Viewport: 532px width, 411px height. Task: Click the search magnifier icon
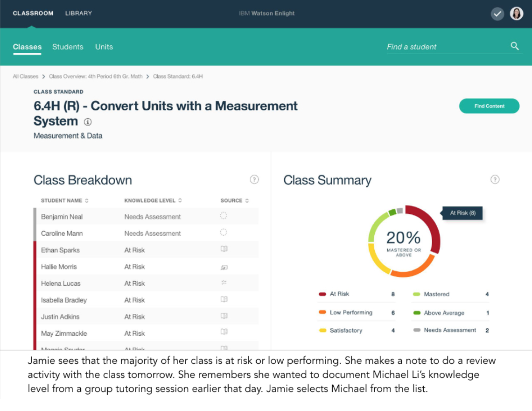(514, 46)
